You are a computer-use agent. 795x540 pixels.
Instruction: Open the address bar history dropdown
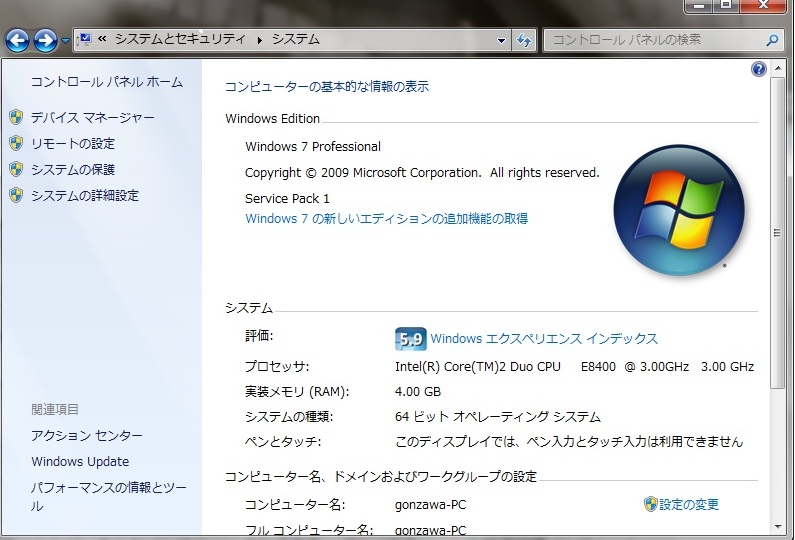pyautogui.click(x=501, y=41)
